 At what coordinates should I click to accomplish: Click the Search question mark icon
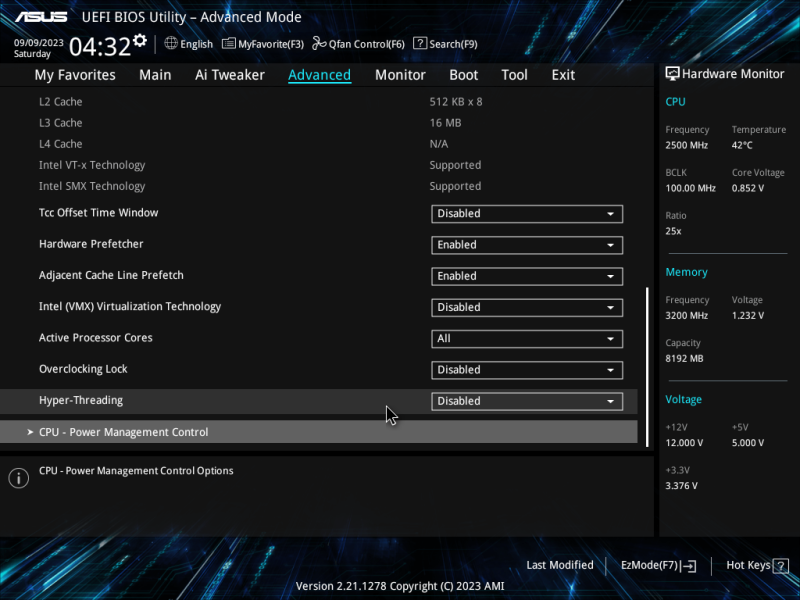tap(419, 43)
